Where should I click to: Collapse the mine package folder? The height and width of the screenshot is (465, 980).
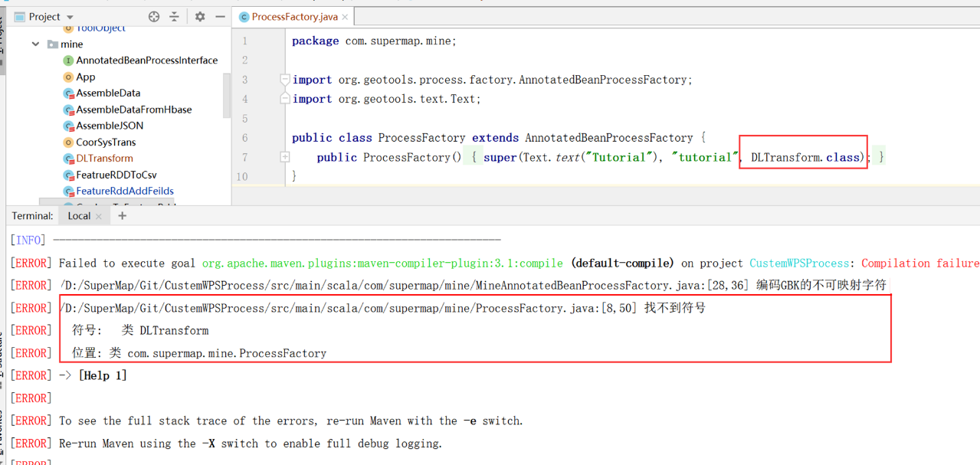[36, 44]
